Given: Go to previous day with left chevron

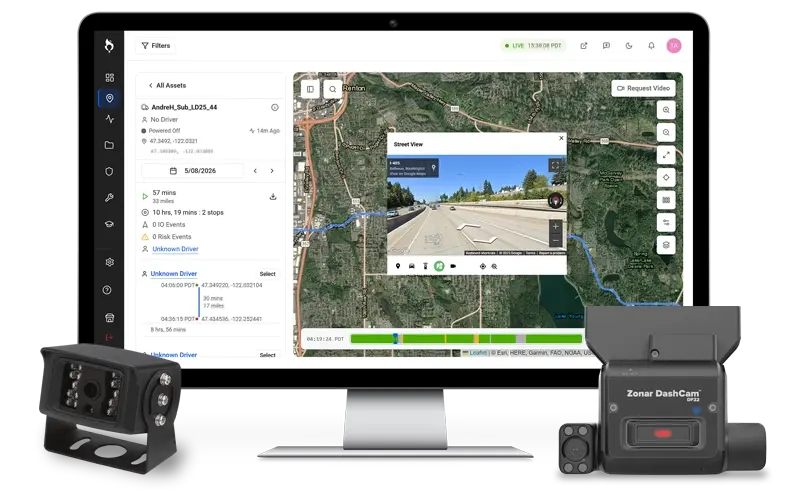Looking at the screenshot, I should tap(255, 170).
